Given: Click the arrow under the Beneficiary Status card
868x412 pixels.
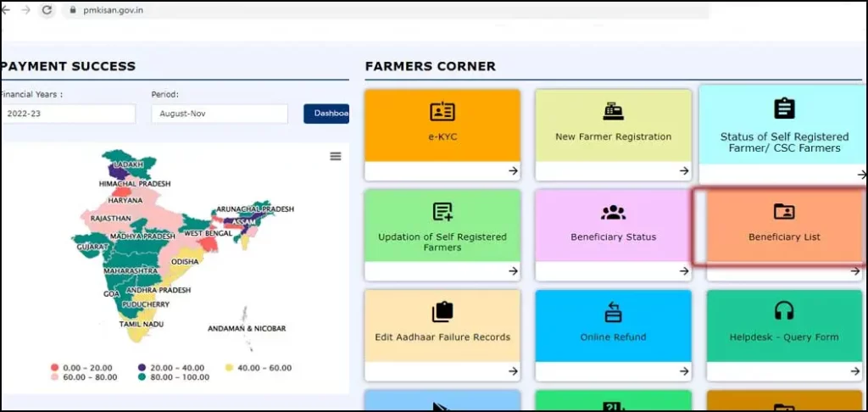Looking at the screenshot, I should click(684, 270).
